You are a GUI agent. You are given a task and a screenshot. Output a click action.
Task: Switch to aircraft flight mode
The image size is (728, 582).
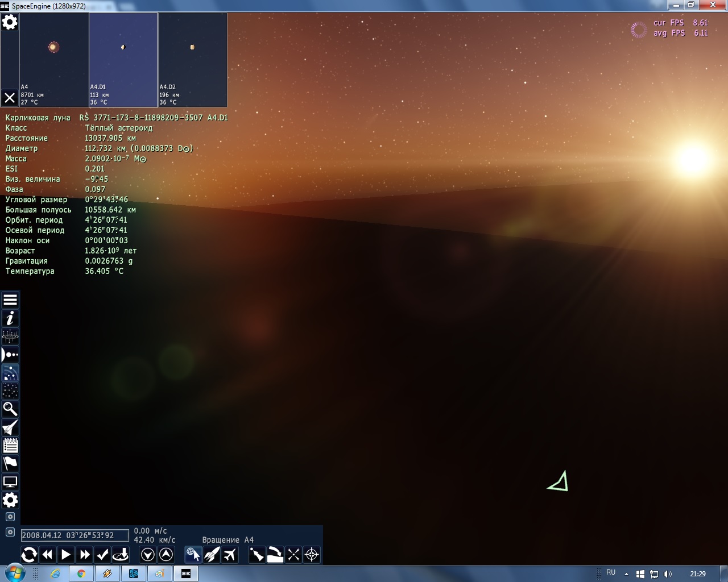pos(230,555)
